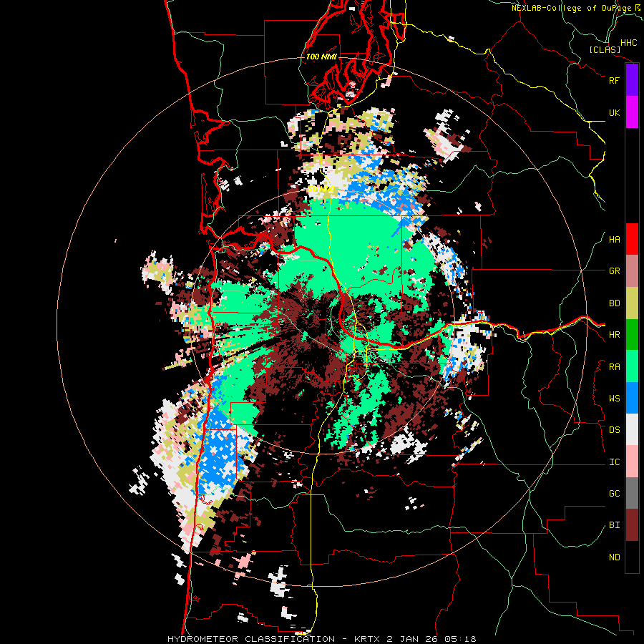
Task: Click the RA legend label
Action: click(x=614, y=367)
